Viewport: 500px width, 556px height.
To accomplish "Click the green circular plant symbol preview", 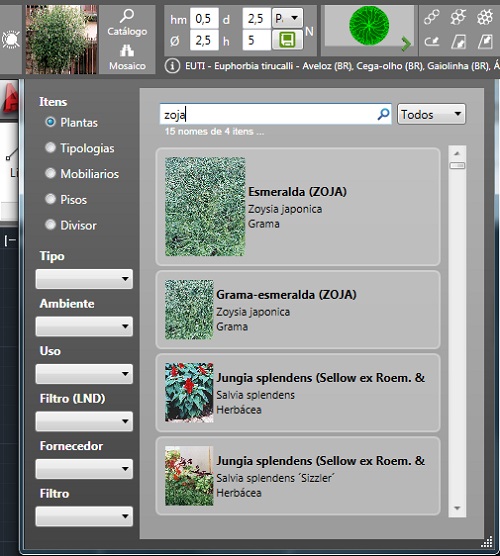I will click(369, 25).
